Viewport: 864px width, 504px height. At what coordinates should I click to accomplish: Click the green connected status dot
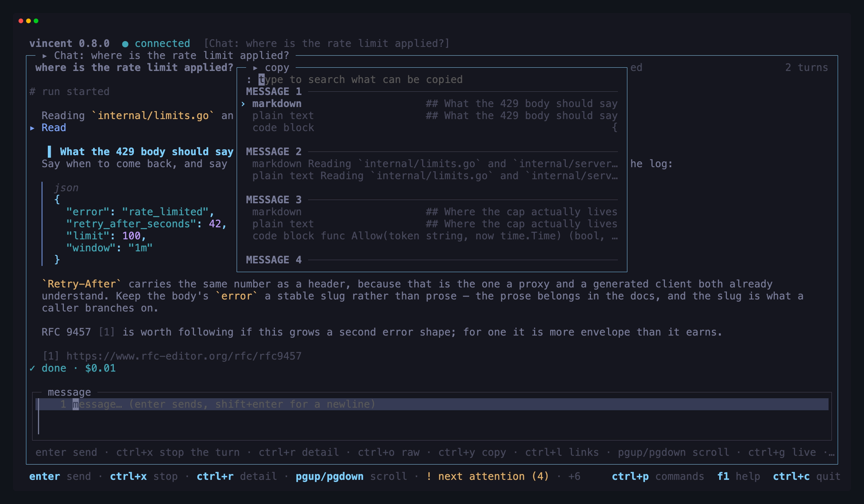tap(125, 44)
